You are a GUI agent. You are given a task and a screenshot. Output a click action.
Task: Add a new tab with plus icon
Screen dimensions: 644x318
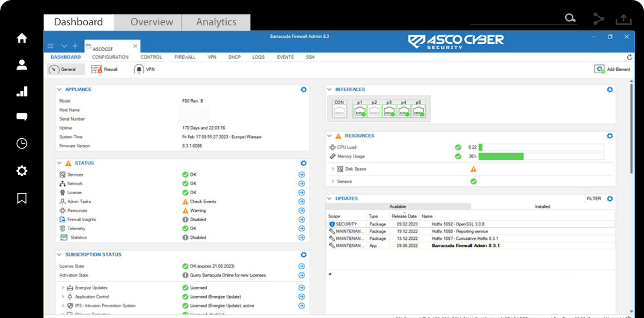75,46
